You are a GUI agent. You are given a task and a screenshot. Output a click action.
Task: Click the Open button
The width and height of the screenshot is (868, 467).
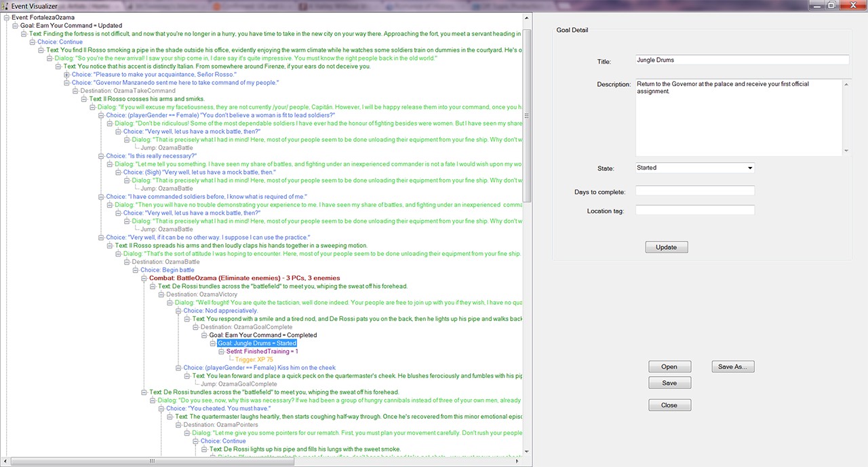coord(669,367)
